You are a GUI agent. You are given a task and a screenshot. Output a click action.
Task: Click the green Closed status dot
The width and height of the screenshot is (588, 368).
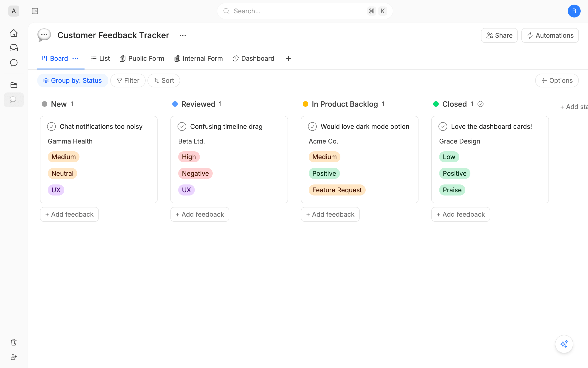pyautogui.click(x=436, y=104)
